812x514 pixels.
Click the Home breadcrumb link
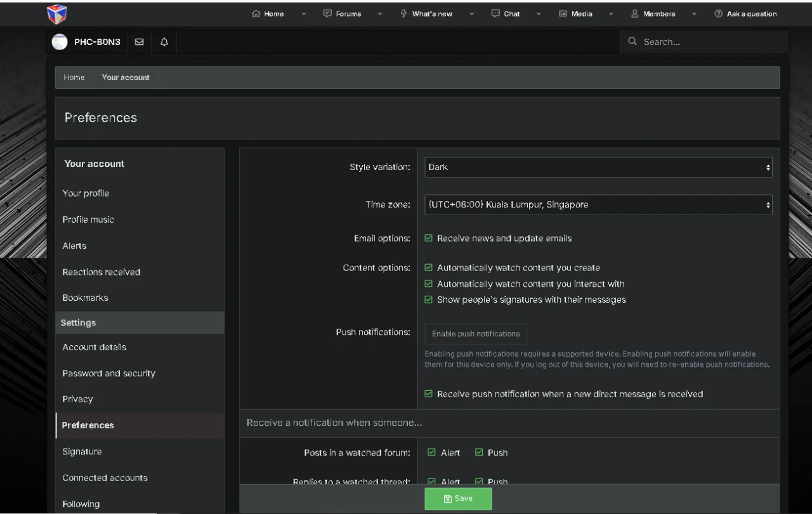(74, 77)
